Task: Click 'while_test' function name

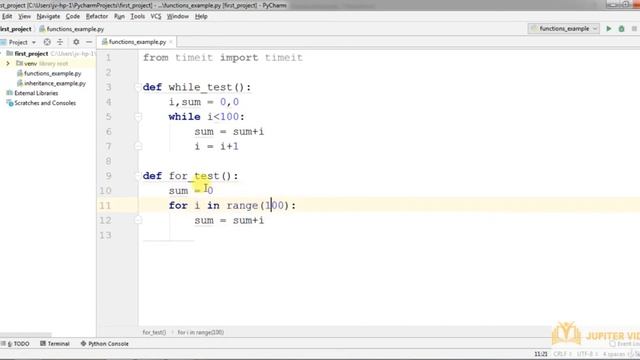Action: click(200, 87)
